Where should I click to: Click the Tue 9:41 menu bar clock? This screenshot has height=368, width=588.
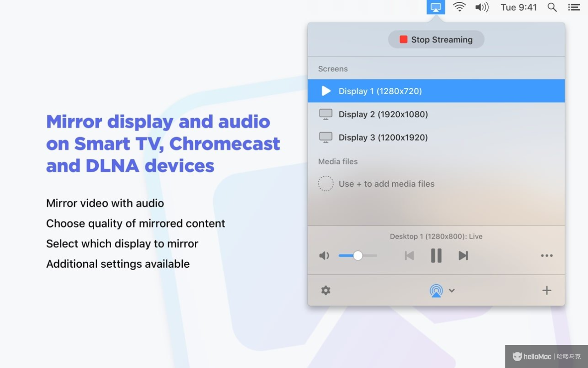(519, 7)
